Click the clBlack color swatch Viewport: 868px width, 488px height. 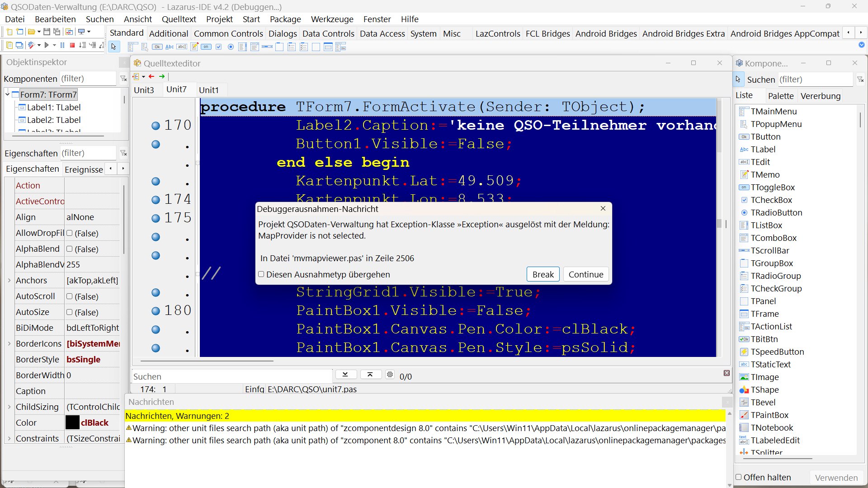click(72, 422)
